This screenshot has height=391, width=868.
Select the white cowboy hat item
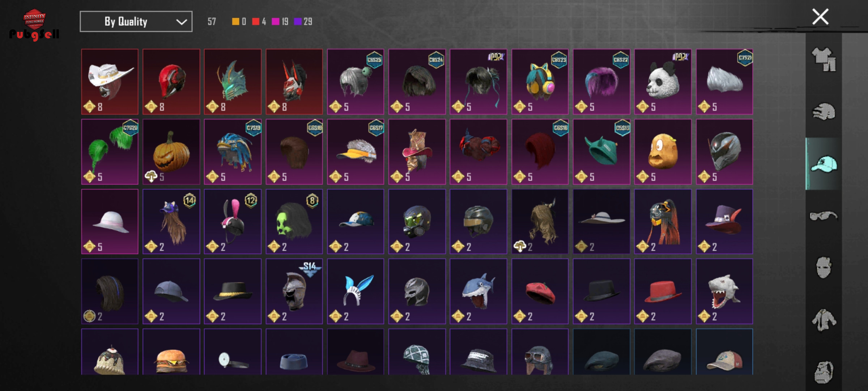[110, 82]
